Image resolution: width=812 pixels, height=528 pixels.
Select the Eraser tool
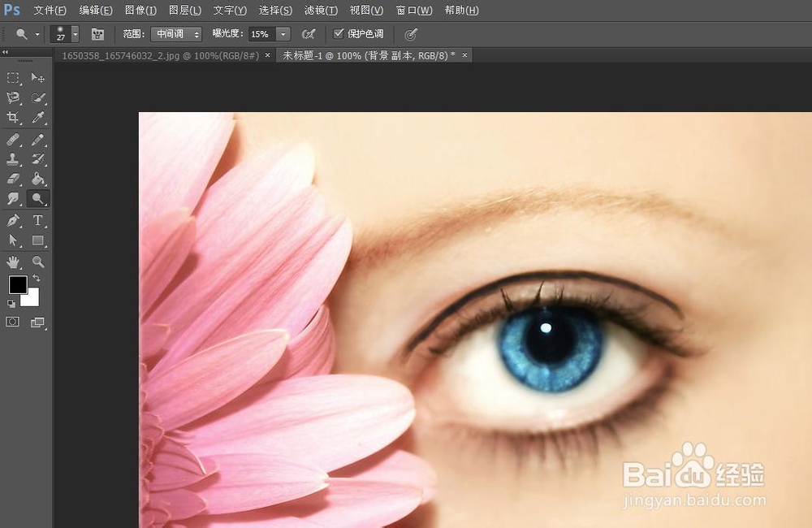[13, 180]
